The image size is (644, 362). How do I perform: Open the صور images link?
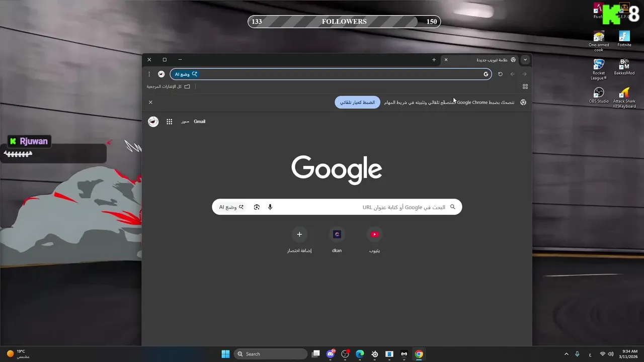click(185, 122)
